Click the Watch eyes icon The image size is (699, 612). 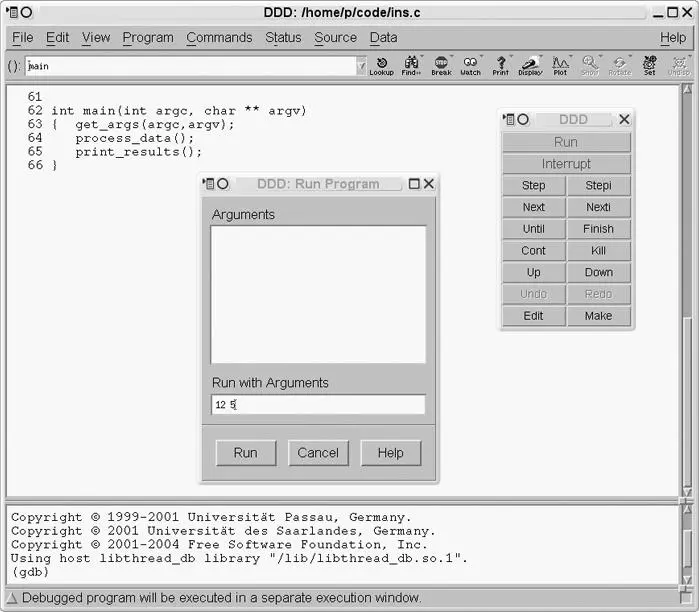pyautogui.click(x=470, y=66)
